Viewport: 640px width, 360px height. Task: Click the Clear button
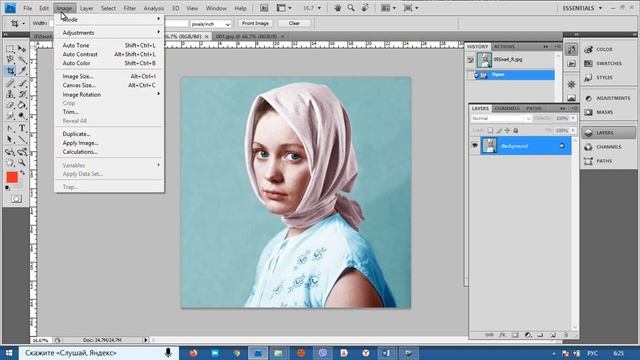[x=294, y=23]
